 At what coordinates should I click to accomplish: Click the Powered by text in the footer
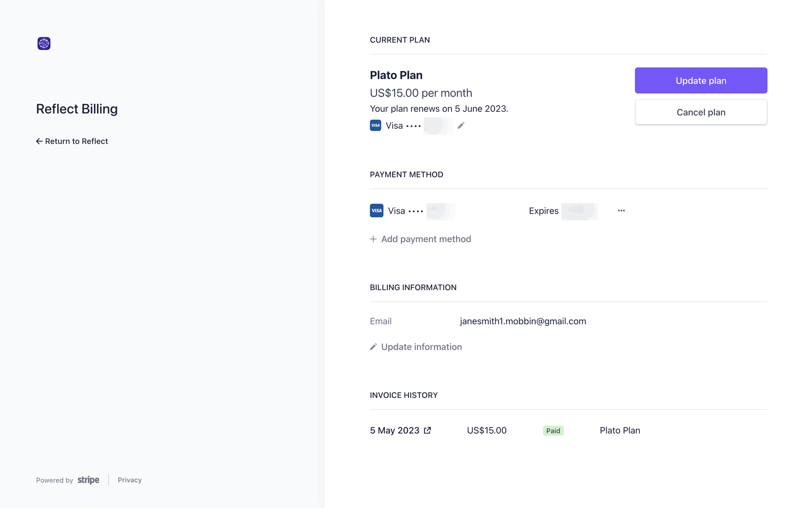coord(55,480)
